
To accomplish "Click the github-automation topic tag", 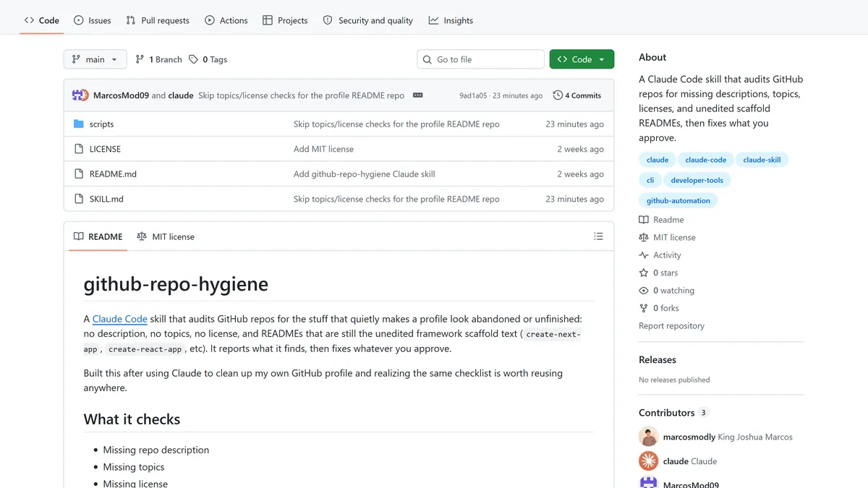I will coord(678,200).
